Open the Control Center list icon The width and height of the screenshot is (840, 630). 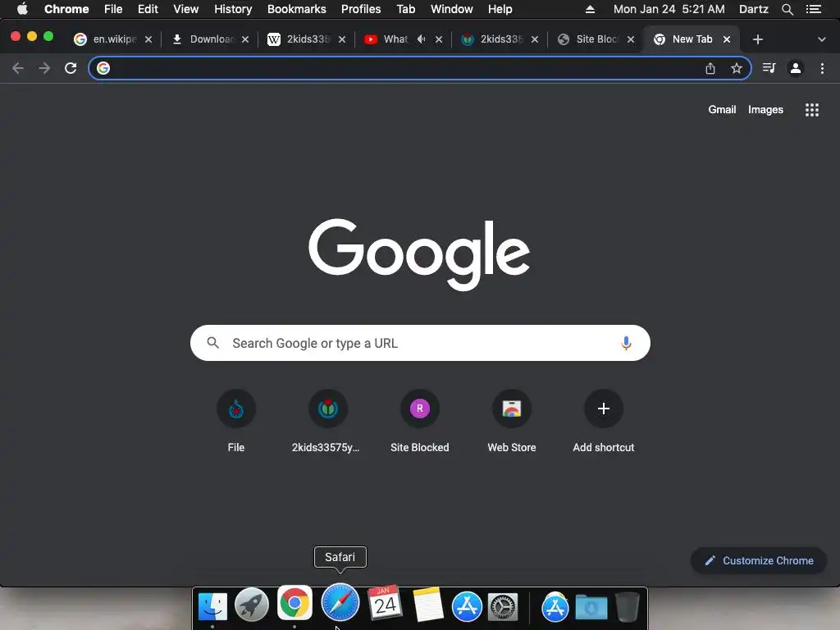[814, 9]
